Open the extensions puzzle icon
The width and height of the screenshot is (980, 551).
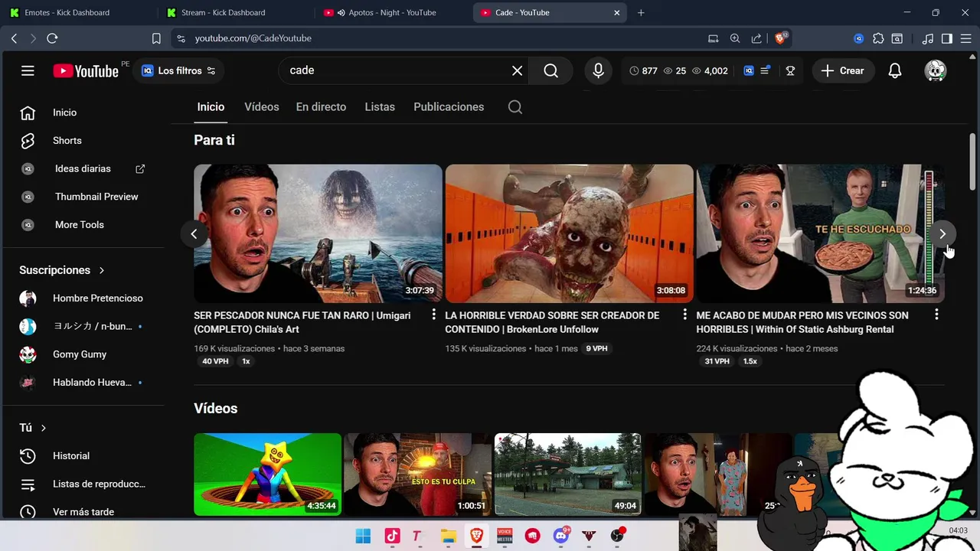tap(878, 38)
